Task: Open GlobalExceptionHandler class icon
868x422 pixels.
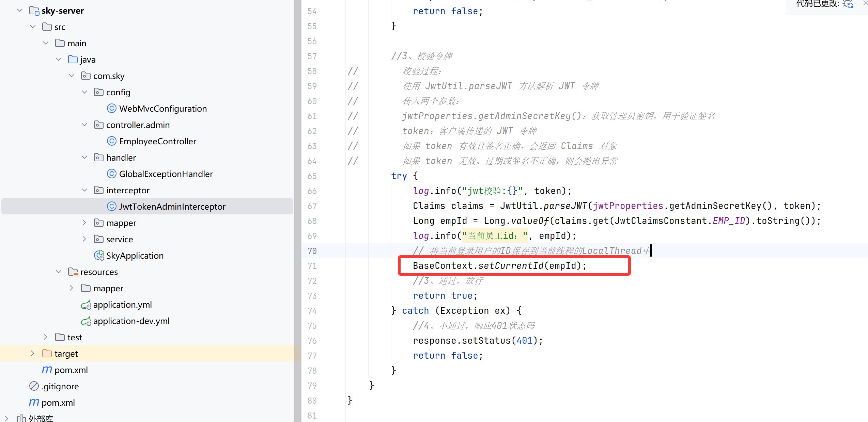Action: tap(112, 174)
